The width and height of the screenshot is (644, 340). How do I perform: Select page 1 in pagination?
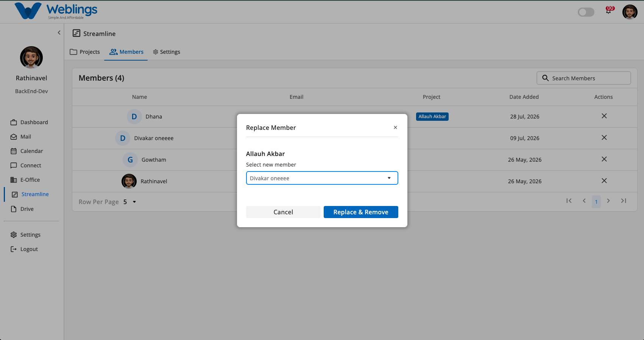pos(596,201)
